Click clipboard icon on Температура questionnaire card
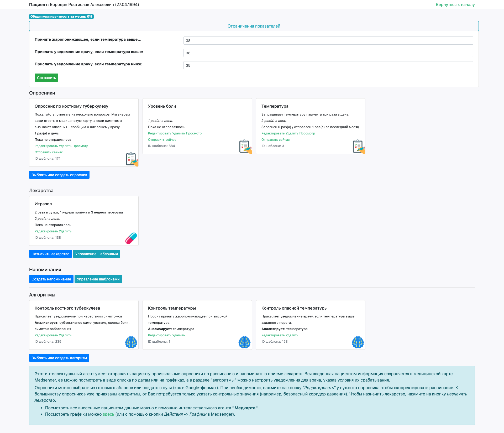Image resolution: width=504 pixels, height=433 pixels. pos(359,147)
